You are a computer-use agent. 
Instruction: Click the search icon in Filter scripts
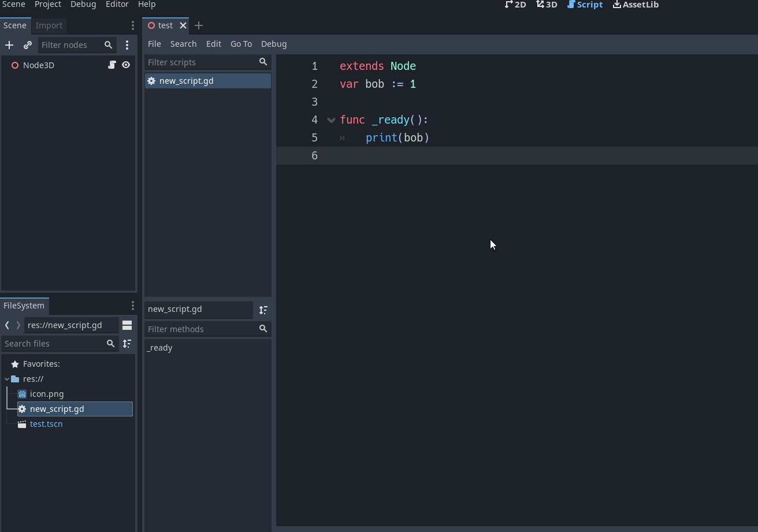pos(263,62)
